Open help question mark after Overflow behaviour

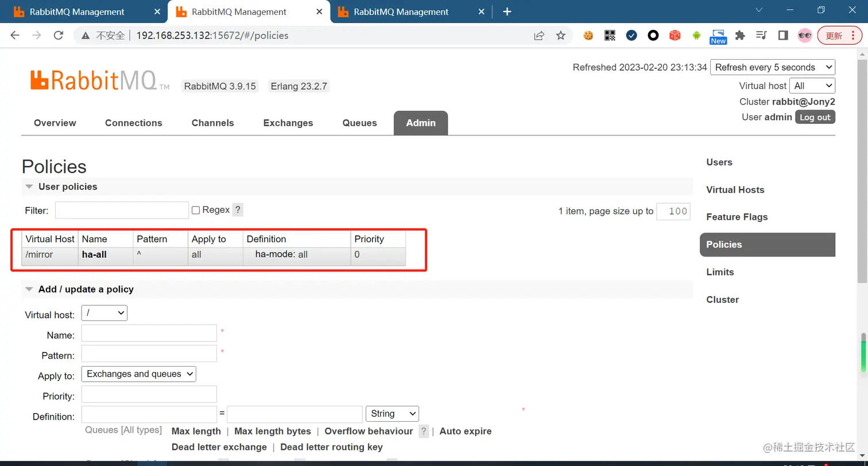coord(424,432)
